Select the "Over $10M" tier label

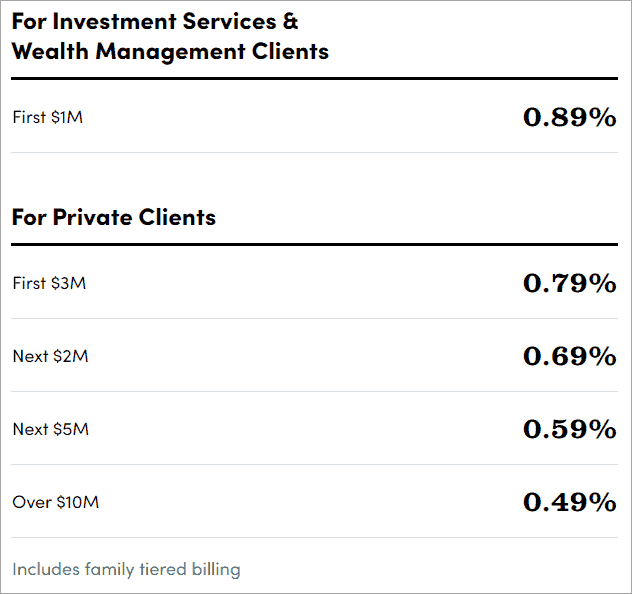(55, 502)
